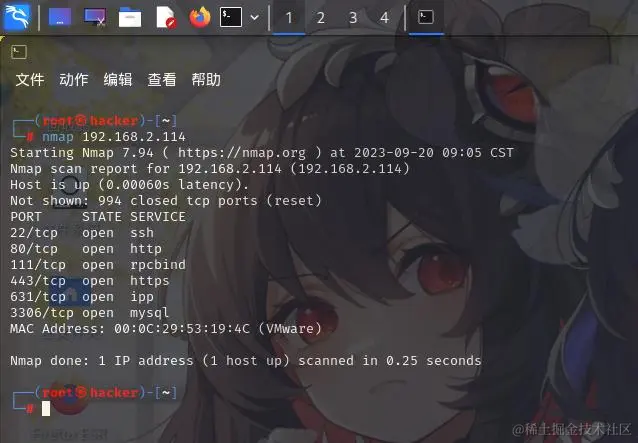Click the 'Nmap done' summary line

(246, 361)
